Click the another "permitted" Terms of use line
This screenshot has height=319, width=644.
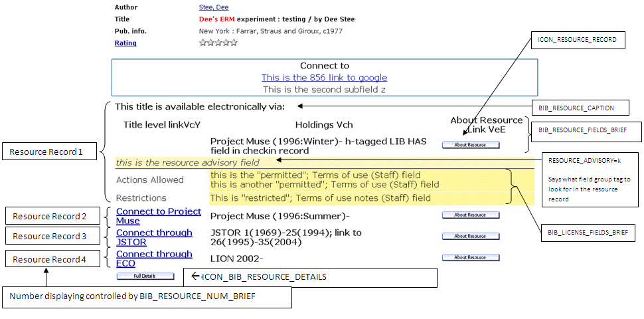click(325, 184)
